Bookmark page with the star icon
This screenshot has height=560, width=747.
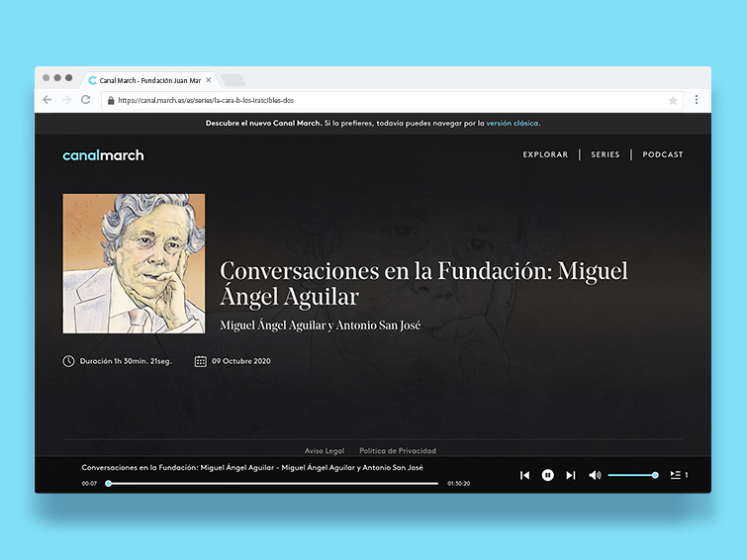(673, 100)
